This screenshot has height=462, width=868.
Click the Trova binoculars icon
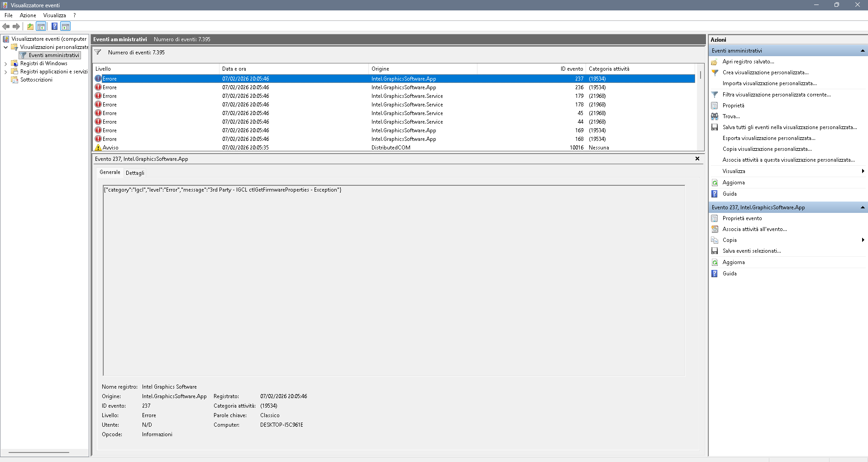[715, 116]
